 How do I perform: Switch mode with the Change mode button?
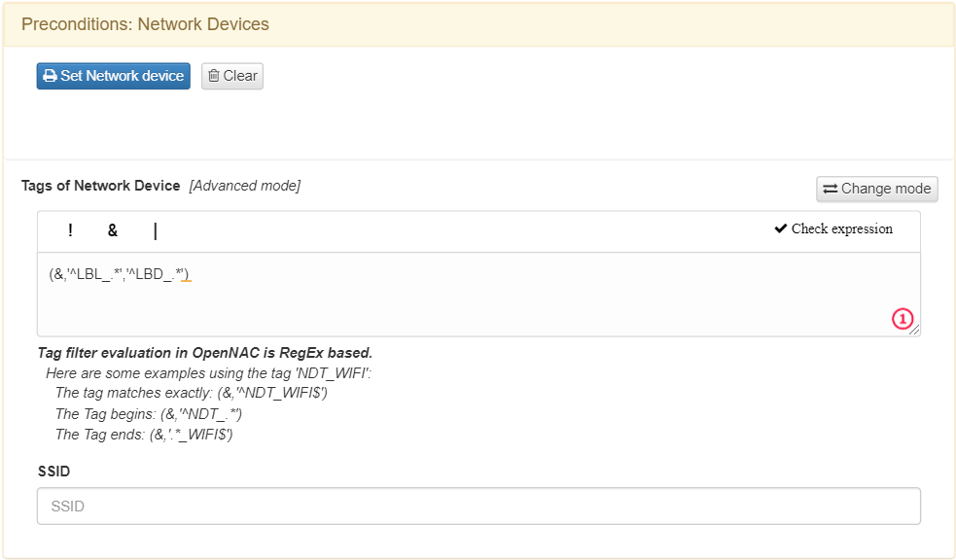coord(877,189)
